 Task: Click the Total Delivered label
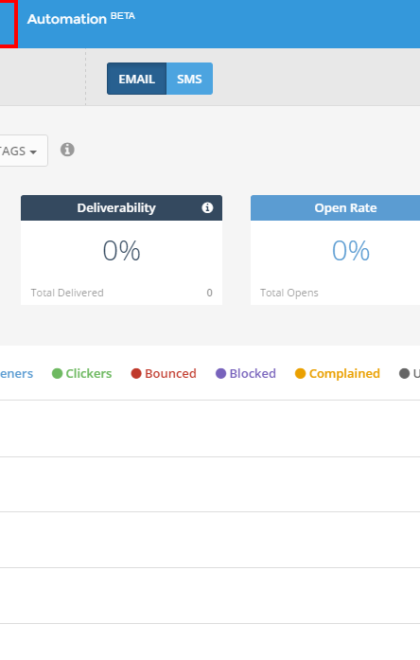point(67,293)
